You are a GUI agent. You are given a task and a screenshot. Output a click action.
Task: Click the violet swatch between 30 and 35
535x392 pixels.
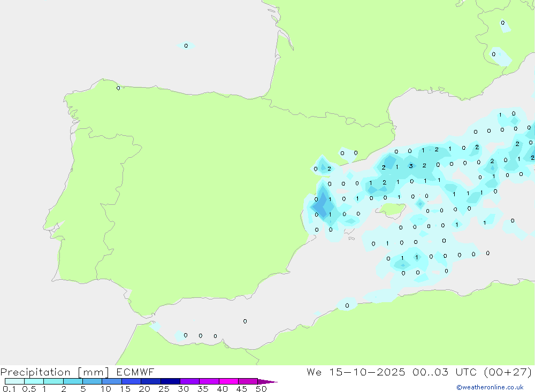point(190,381)
